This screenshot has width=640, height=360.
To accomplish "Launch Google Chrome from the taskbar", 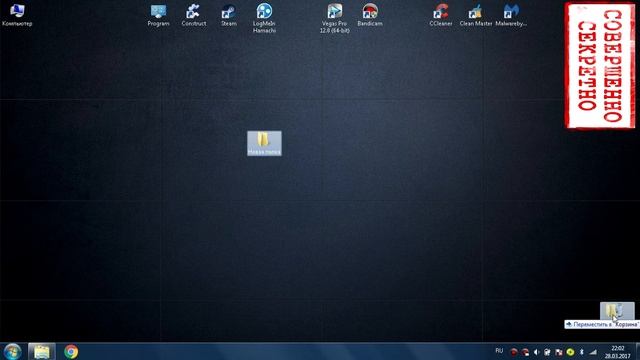I will click(71, 351).
